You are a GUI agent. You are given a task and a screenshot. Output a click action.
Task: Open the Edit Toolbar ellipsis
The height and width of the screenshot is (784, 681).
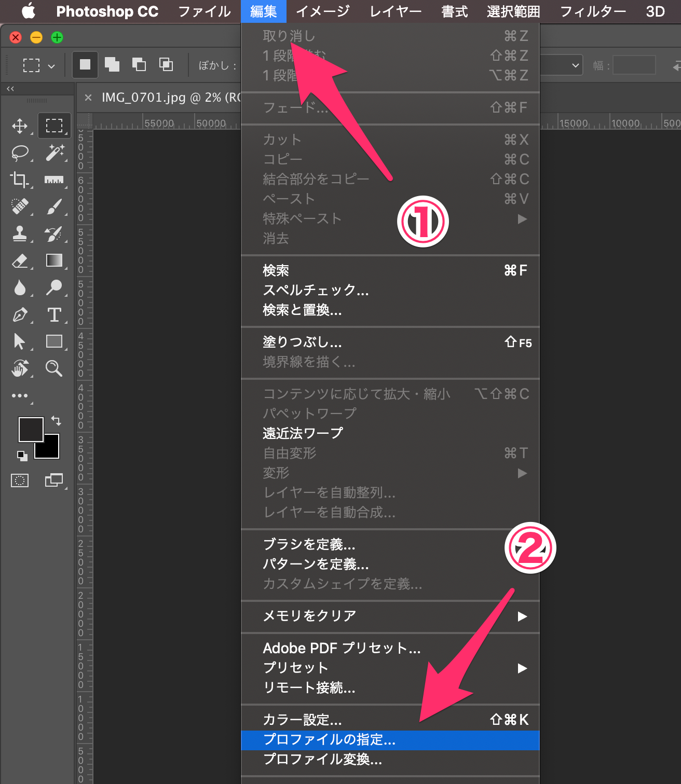20,396
